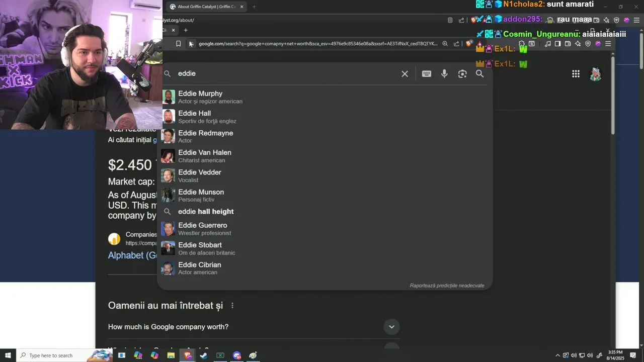This screenshot has height=362, width=644.
Task: Open the Google account avatar
Action: tap(596, 74)
